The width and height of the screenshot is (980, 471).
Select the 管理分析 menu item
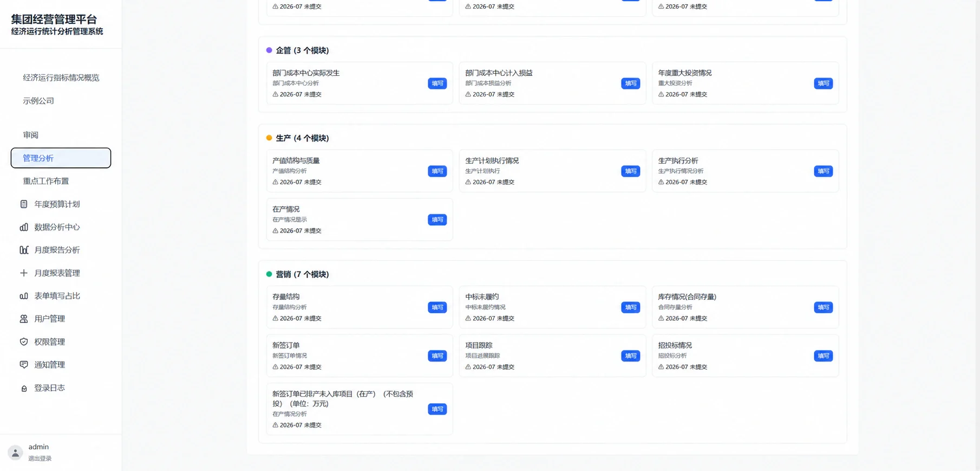61,158
